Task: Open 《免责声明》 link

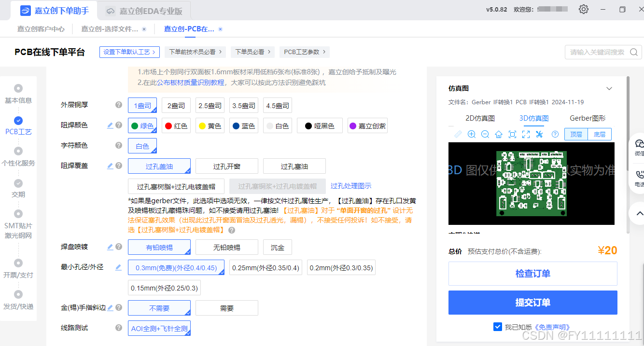Action: [551, 327]
